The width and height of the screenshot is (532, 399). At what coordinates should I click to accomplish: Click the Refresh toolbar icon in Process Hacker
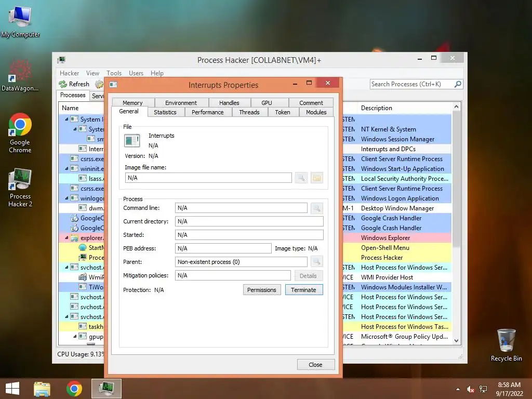[x=63, y=84]
